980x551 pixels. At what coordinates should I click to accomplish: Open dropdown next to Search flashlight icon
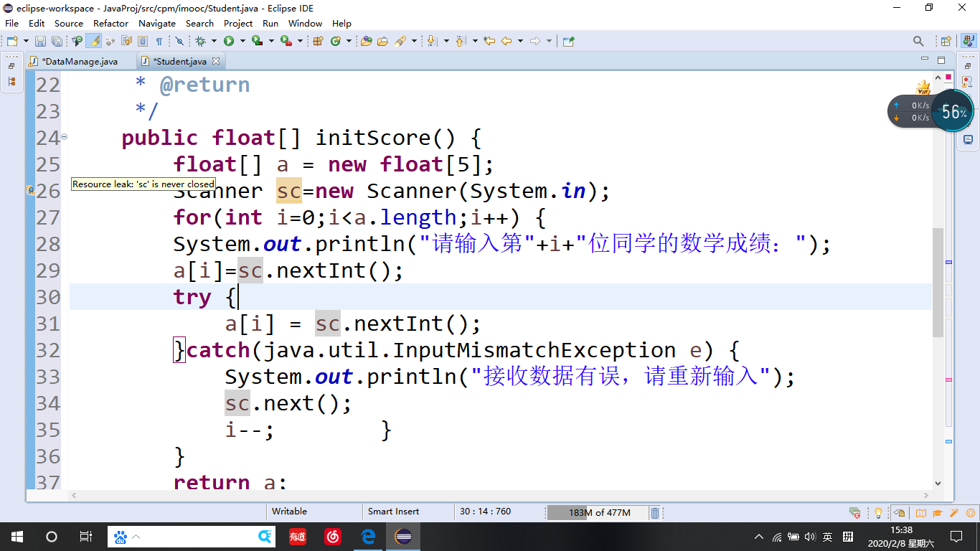point(414,41)
